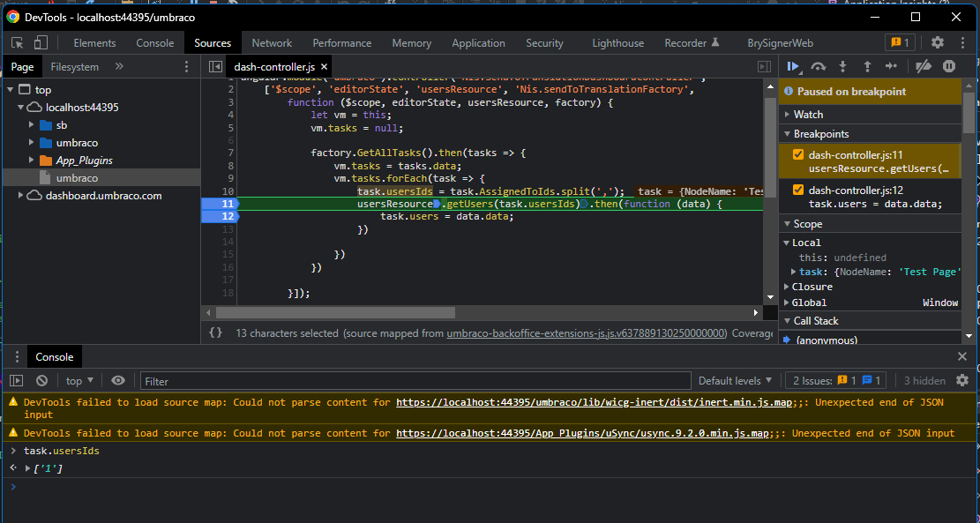
Task: Expand the sb folder
Action: pyautogui.click(x=31, y=125)
